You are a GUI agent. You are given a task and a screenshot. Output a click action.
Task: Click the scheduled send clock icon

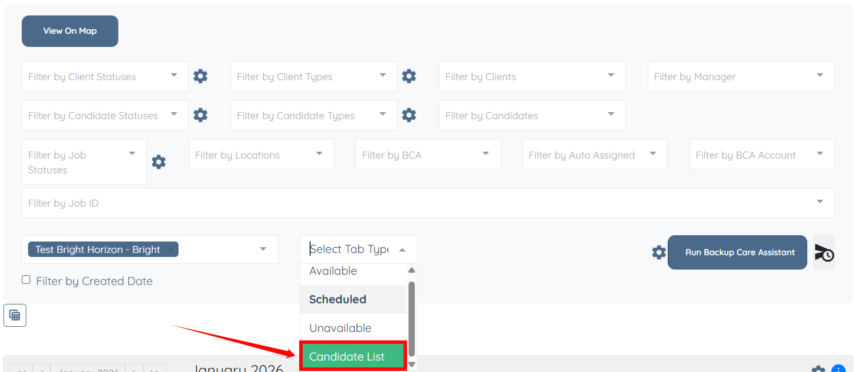tap(824, 252)
